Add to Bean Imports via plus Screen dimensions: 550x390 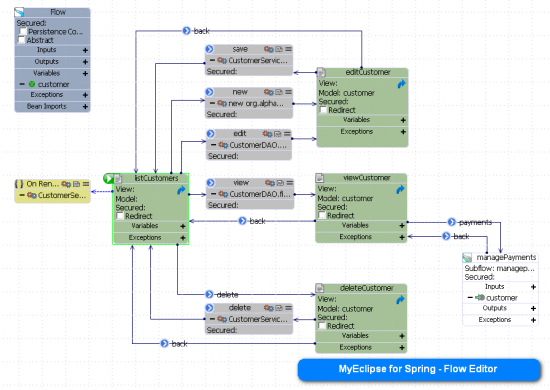[85, 107]
